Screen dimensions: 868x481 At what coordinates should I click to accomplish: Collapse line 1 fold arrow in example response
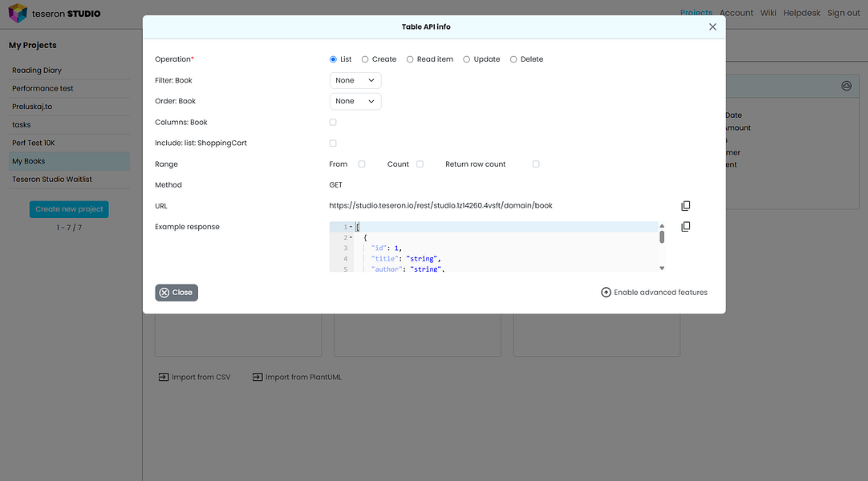pos(351,227)
